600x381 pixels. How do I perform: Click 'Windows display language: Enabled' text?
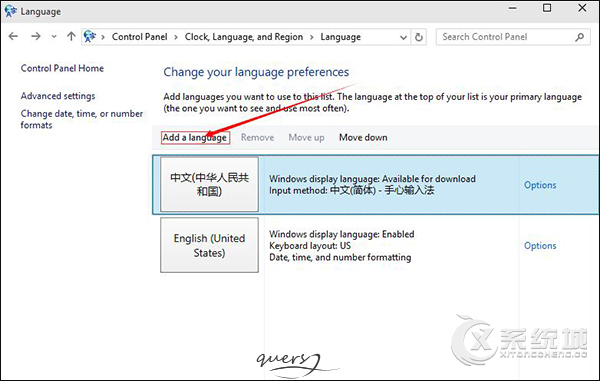(x=342, y=234)
